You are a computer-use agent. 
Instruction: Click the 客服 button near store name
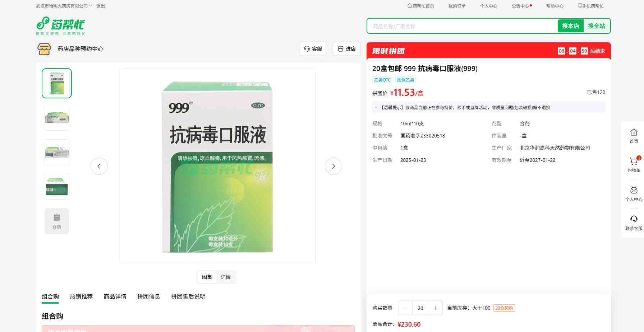coord(313,49)
